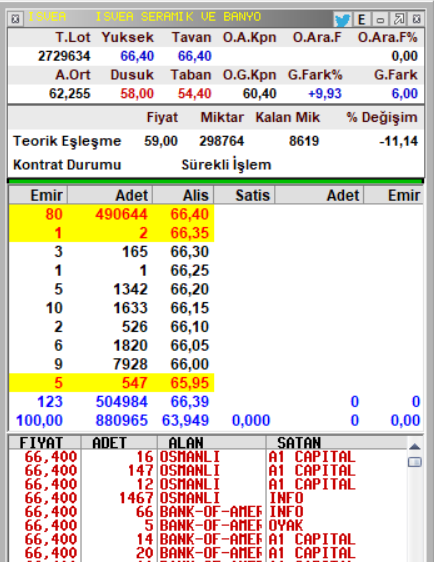Image resolution: width=434 pixels, height=562 pixels.
Task: Click the E button in title bar
Action: [361, 19]
